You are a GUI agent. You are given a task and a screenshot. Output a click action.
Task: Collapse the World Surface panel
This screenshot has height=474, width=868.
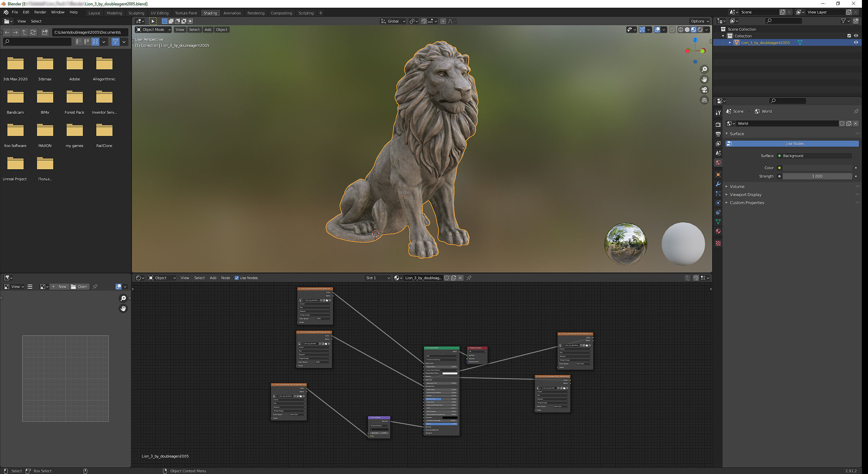(737, 134)
